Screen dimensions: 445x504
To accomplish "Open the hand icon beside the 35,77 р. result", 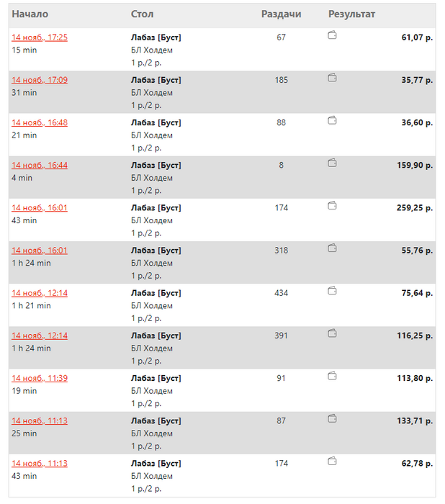I will pos(332,78).
